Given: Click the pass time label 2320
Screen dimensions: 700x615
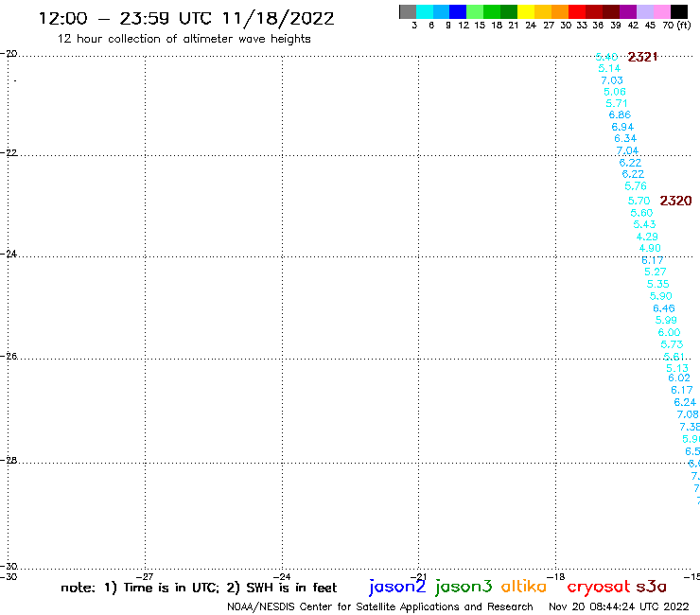Looking at the screenshot, I should pos(676,201).
